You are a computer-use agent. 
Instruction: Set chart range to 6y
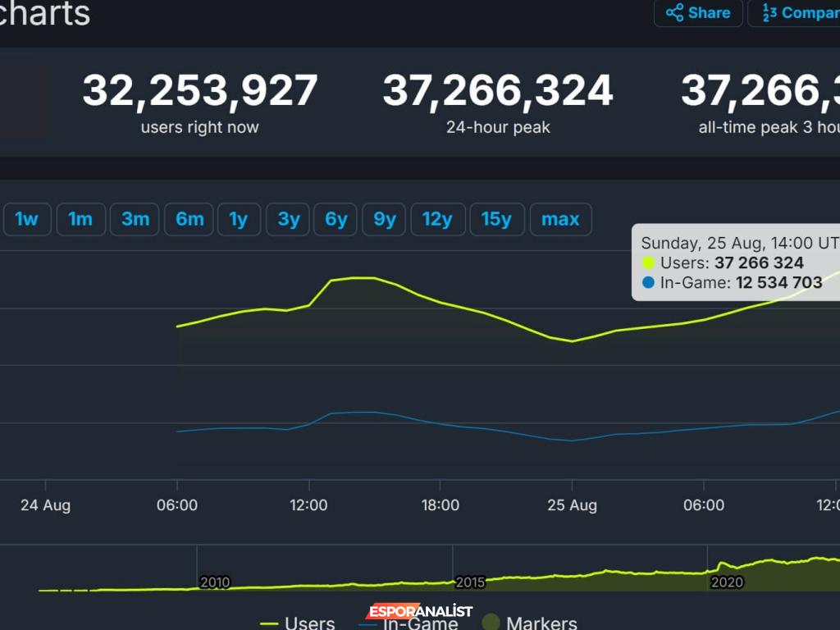tap(336, 219)
